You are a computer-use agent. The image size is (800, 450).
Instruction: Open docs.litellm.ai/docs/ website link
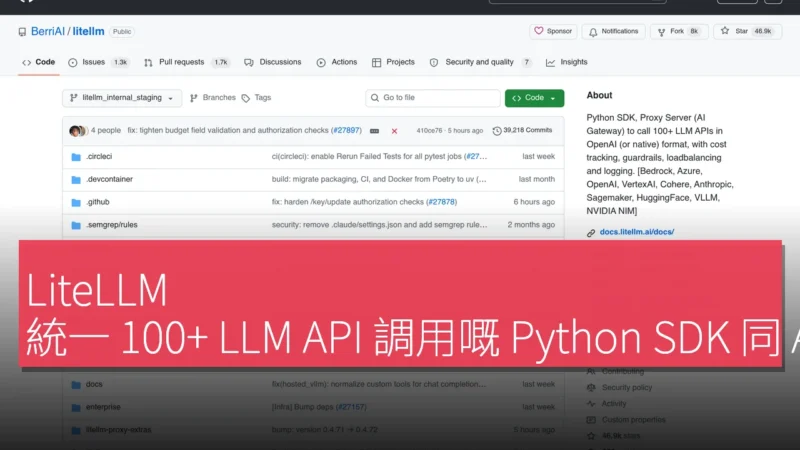point(637,232)
